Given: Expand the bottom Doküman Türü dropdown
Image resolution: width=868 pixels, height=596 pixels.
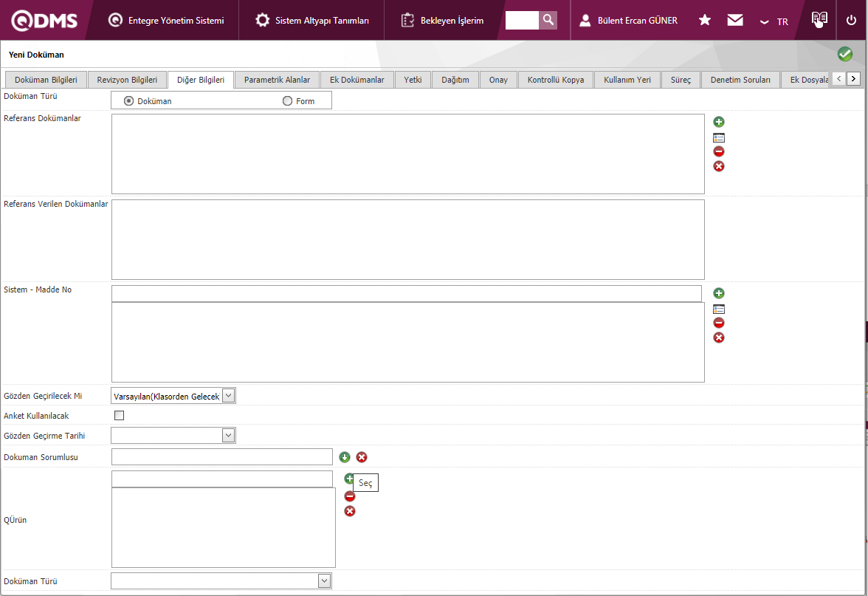Looking at the screenshot, I should point(324,581).
